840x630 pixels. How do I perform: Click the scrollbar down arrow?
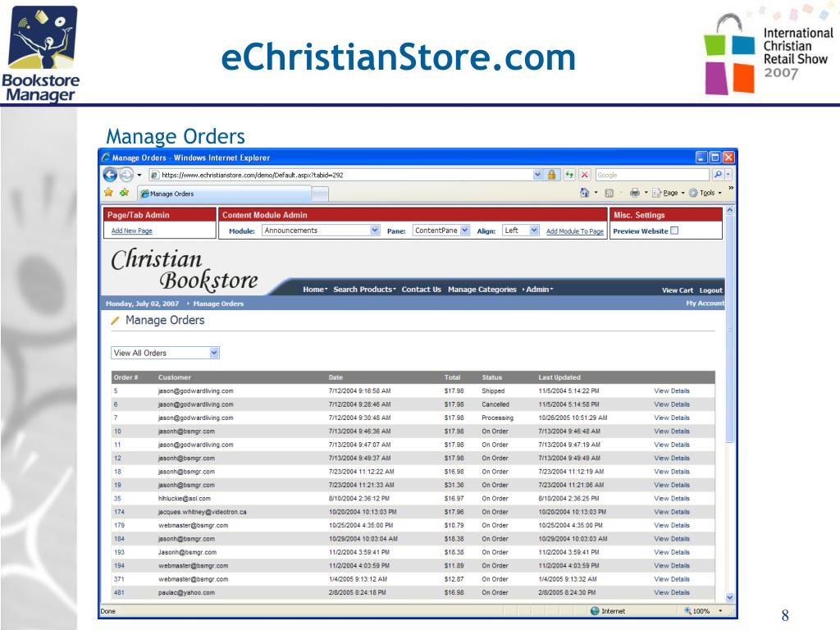[729, 597]
